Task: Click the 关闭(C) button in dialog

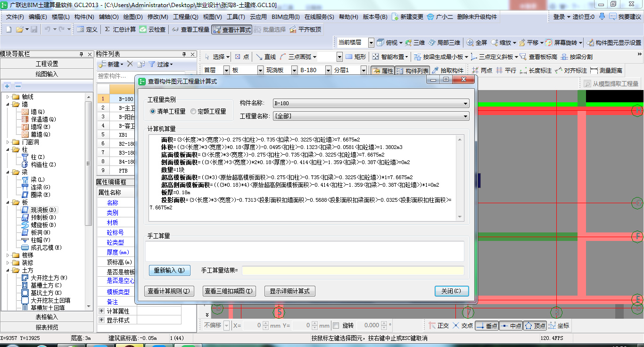Action: click(x=452, y=291)
